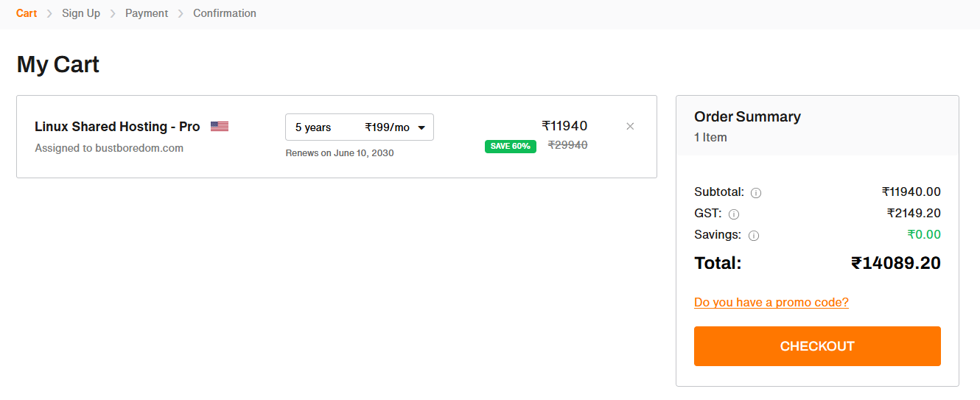Click the GST info icon

pos(734,214)
